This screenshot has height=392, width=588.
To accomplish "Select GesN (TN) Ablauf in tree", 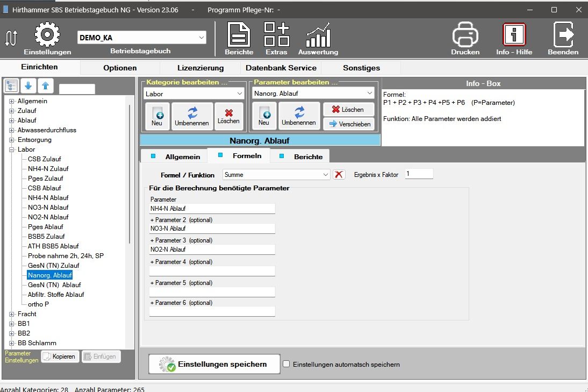I will (x=54, y=285).
